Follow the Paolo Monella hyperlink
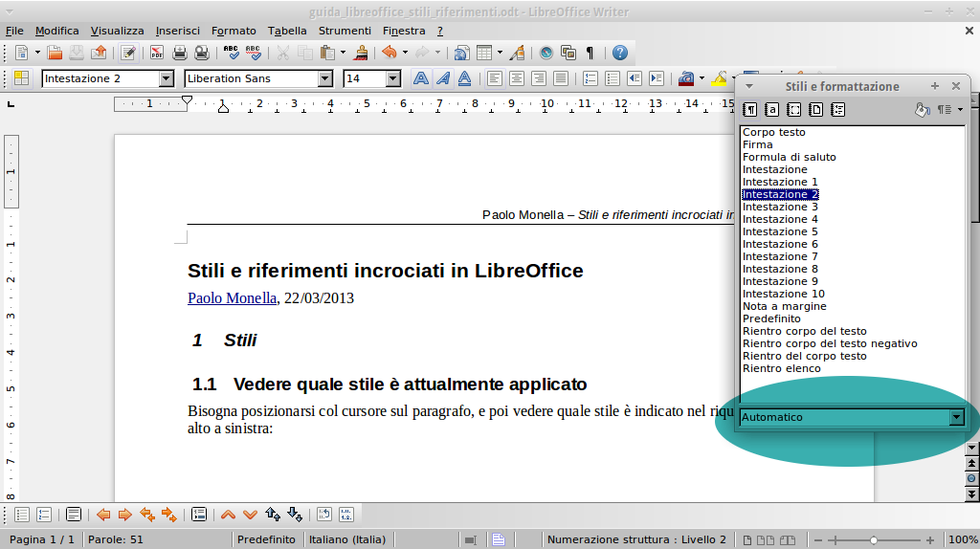This screenshot has height=549, width=980. tap(232, 297)
